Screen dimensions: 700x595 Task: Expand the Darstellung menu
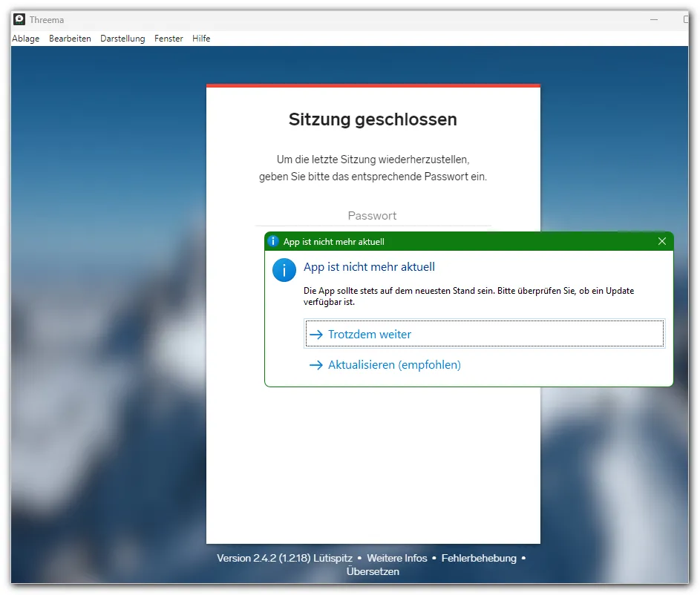click(122, 39)
